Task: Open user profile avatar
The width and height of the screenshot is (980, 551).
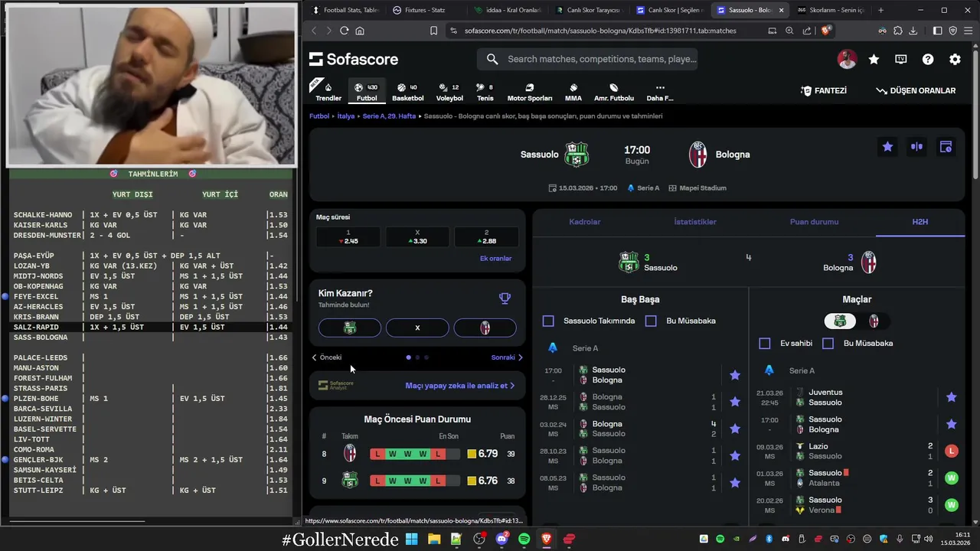Action: [x=847, y=60]
